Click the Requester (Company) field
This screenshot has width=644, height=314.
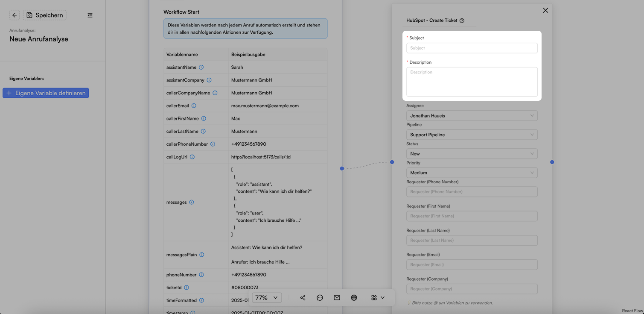point(472,289)
